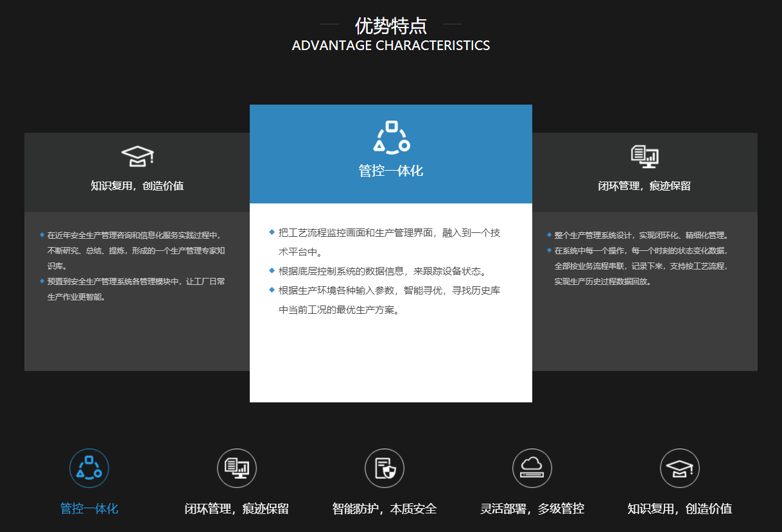
Task: Switch to the blue 管控一体化 label at bottom
Action: [x=89, y=509]
